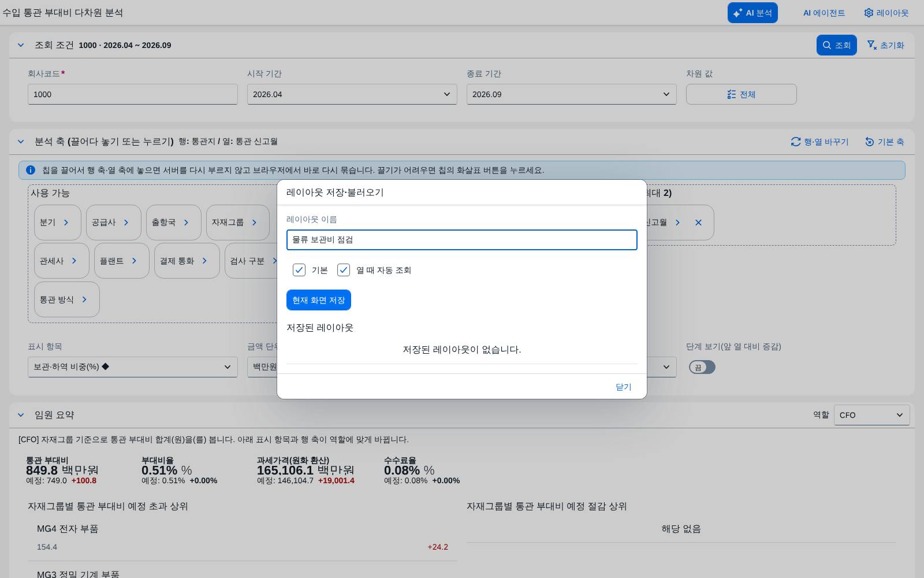Screen dimensions: 924x578
Task: Open the AI 에이전트 link
Action: [824, 13]
